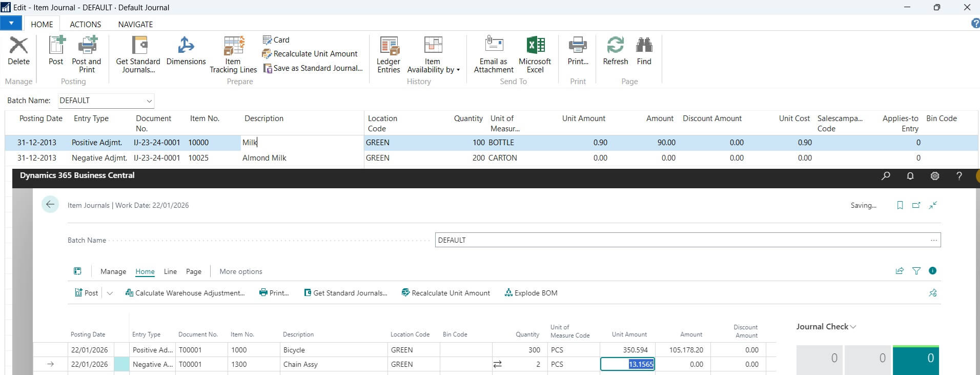Expand the Journal Check chevron
This screenshot has width=980, height=375.
[853, 327]
